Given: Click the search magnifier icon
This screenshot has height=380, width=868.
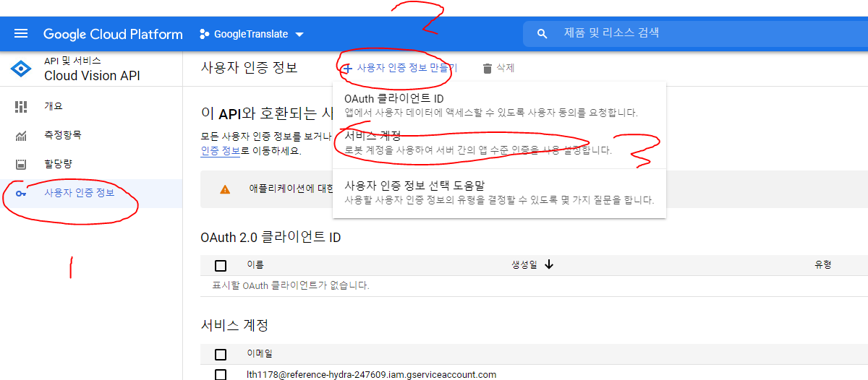Looking at the screenshot, I should click(x=542, y=34).
